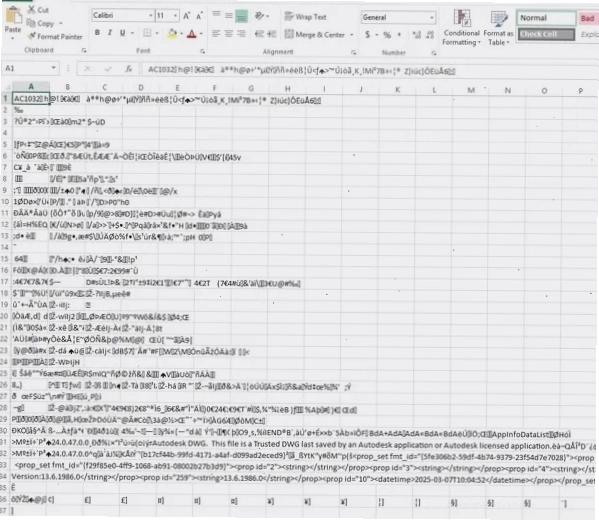Open the Calibri font name dropdown
Screen dimensions: 599x521
pyautogui.click(x=151, y=16)
